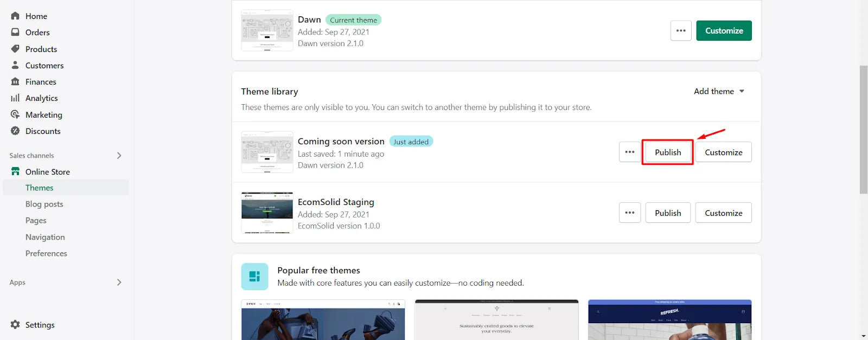The width and height of the screenshot is (868, 340).
Task: Click the current Dawn theme thumbnail
Action: [267, 30]
